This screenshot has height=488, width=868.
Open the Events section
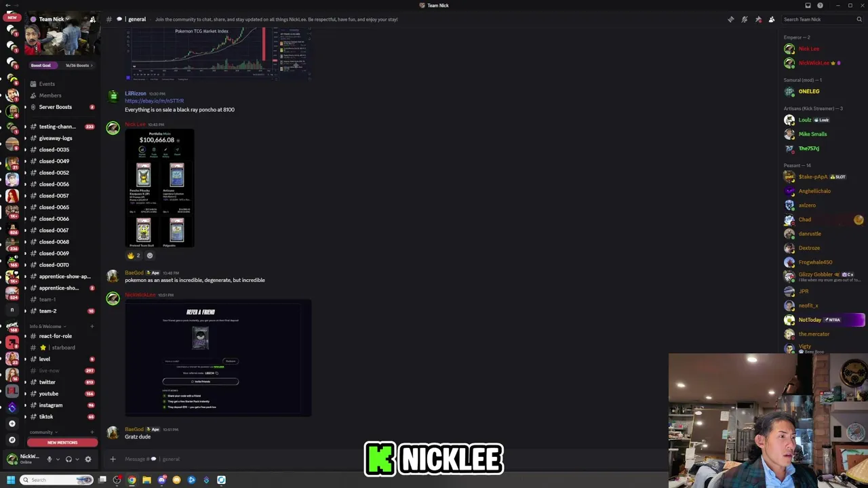coord(61,84)
